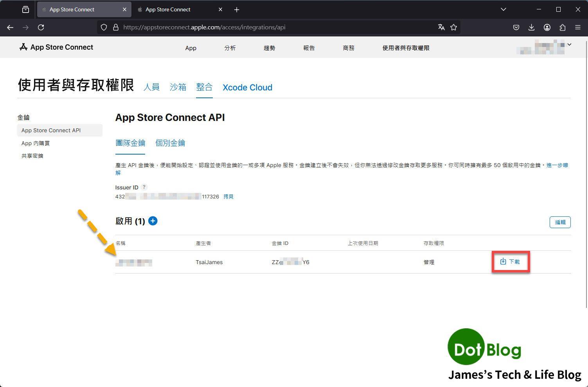588x387 pixels.
Task: Click the Issuer ID help question mark
Action: 144,187
